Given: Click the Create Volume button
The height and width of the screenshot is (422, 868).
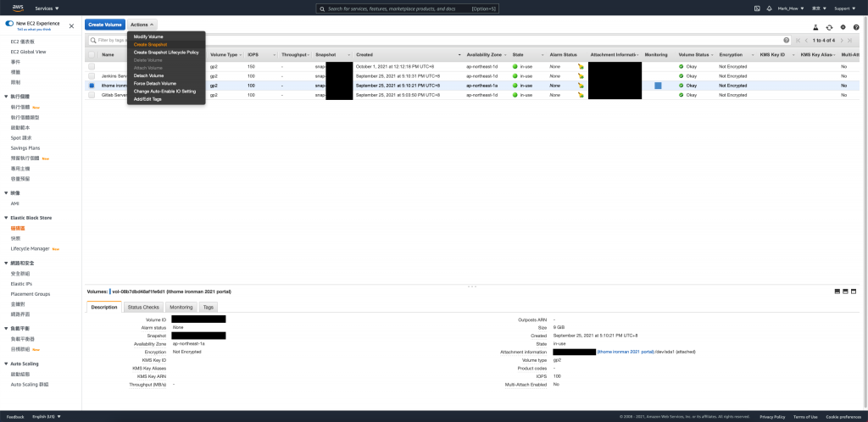Looking at the screenshot, I should 104,25.
